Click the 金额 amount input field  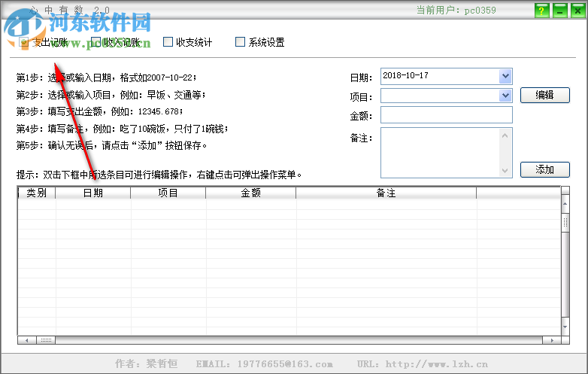[446, 115]
